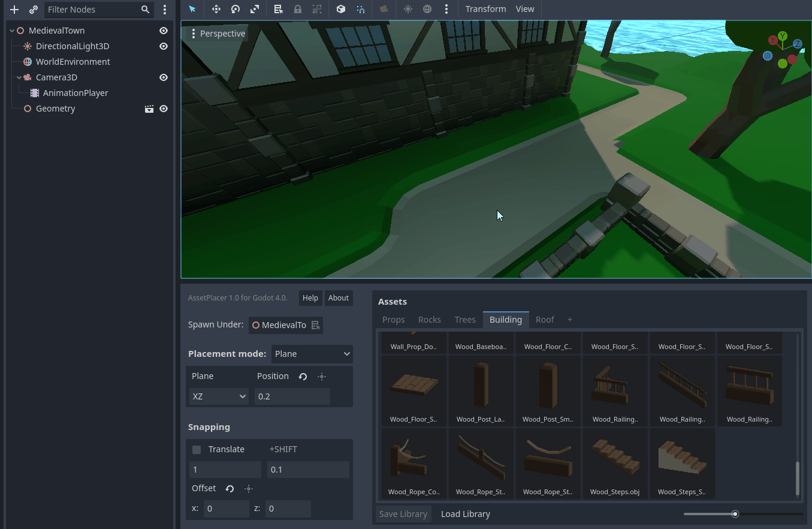Click the offset z input field
Image resolution: width=812 pixels, height=529 pixels.
click(x=288, y=509)
